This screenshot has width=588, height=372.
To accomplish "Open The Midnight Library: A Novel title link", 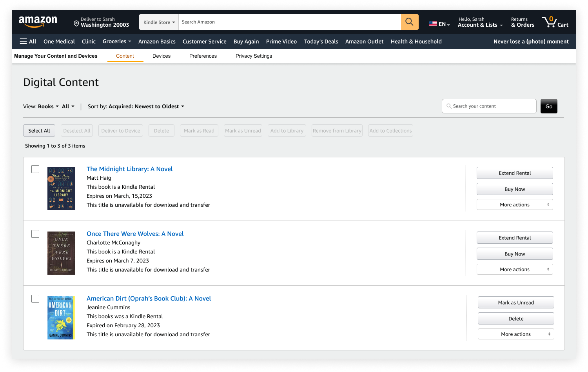I will [x=129, y=169].
